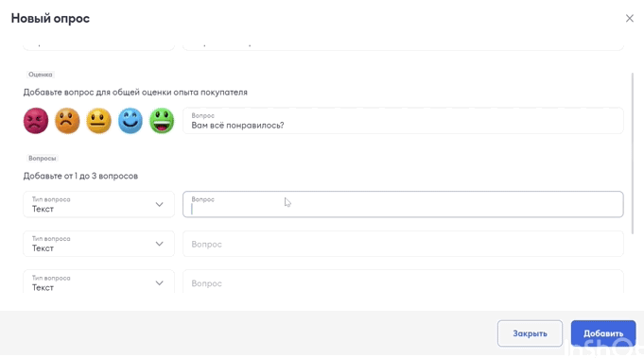Click the Вопросы section label
Image resolution: width=644 pixels, height=358 pixels.
[42, 159]
